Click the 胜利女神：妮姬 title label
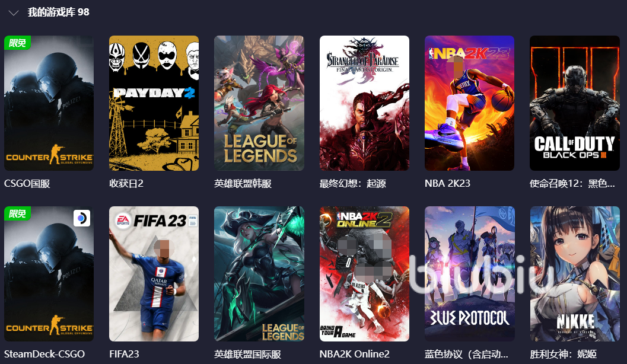This screenshot has width=627, height=364. point(563,354)
